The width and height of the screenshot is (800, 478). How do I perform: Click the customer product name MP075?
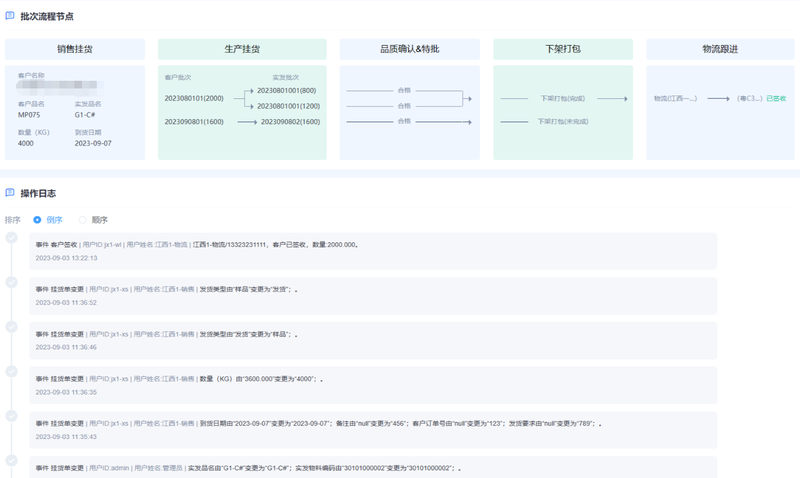point(29,115)
